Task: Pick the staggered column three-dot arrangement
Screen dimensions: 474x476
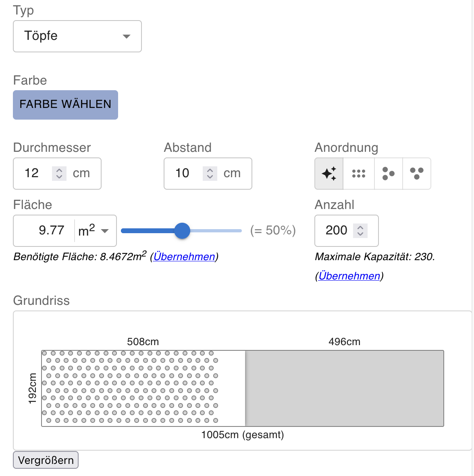Action: click(388, 174)
